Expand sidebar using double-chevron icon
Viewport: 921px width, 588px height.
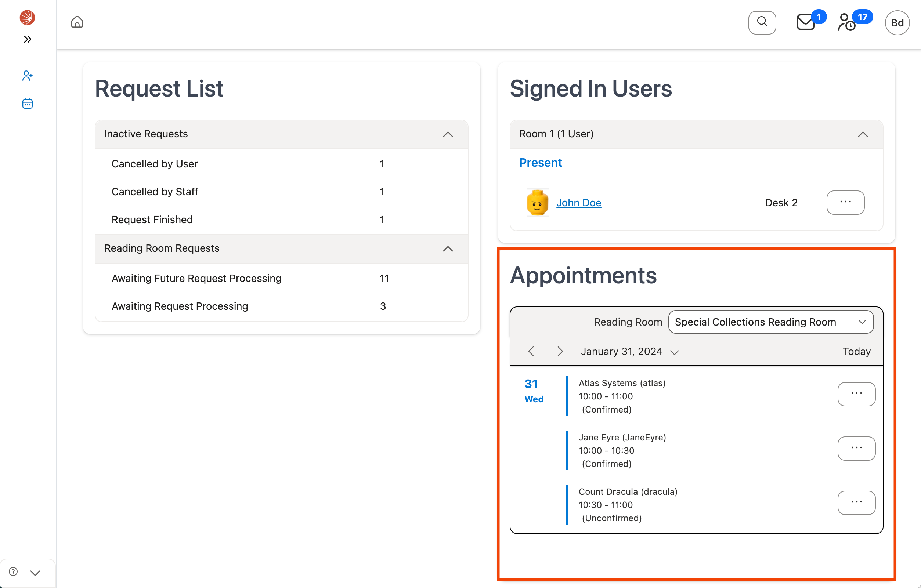[27, 39]
